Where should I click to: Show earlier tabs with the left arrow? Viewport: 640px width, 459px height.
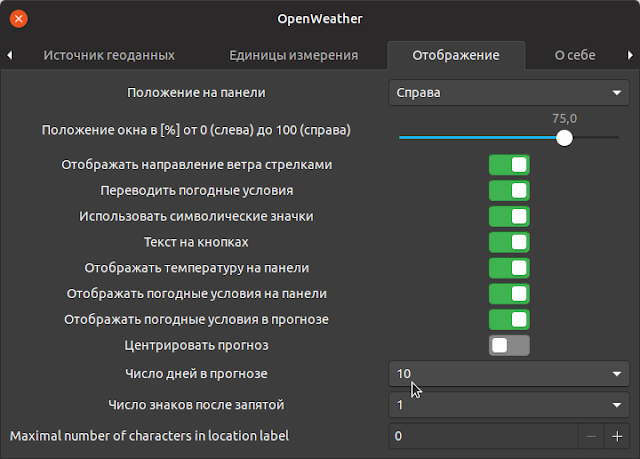(10, 55)
